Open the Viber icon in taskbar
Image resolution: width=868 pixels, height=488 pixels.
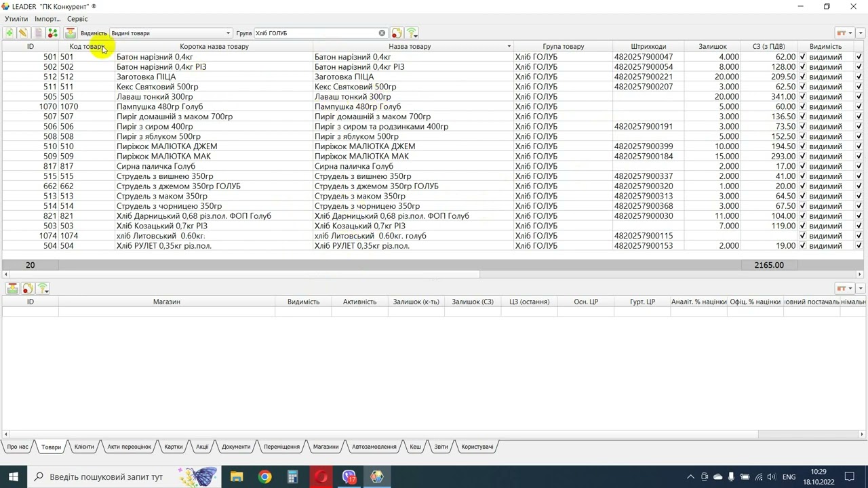point(349,476)
